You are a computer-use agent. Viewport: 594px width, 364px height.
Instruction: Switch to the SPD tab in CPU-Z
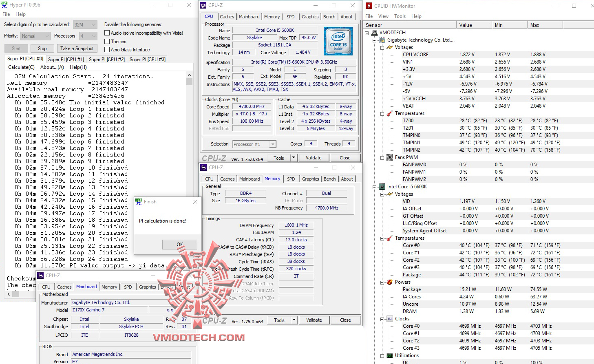click(x=291, y=16)
